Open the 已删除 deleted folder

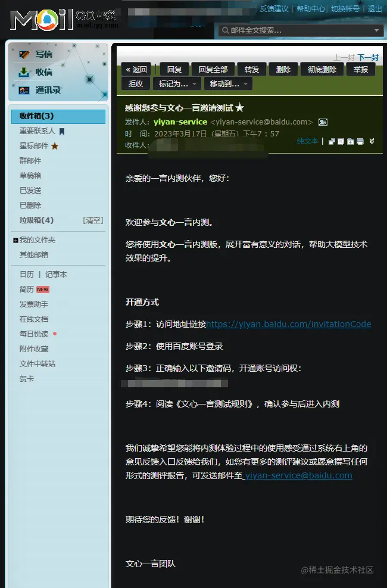coord(30,205)
